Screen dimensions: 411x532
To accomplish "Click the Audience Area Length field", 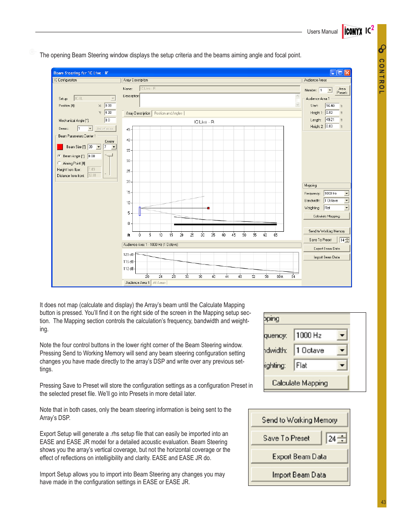I will tap(332, 120).
